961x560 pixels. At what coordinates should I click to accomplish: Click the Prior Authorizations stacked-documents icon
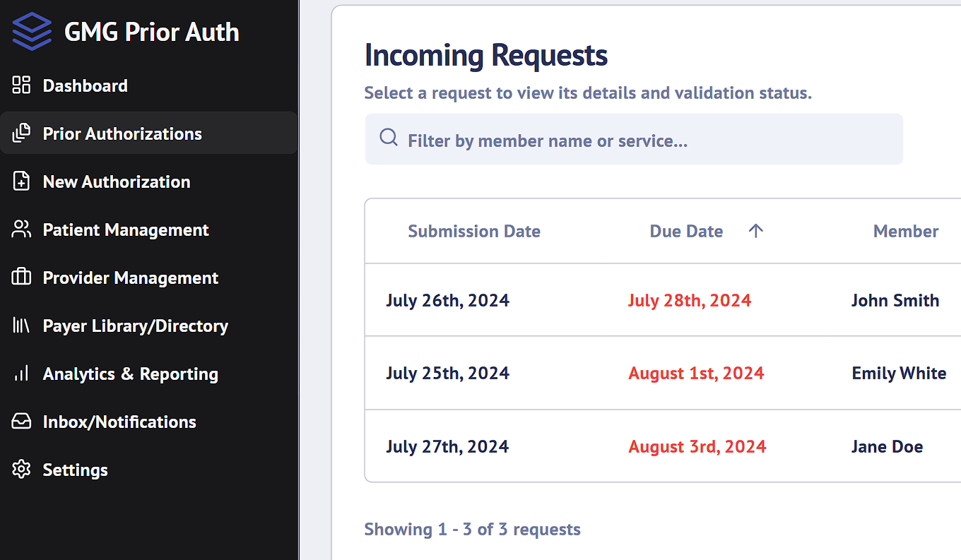[22, 133]
